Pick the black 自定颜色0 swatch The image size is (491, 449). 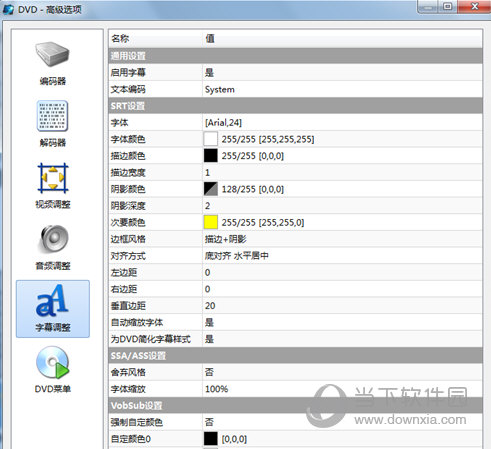coord(211,439)
